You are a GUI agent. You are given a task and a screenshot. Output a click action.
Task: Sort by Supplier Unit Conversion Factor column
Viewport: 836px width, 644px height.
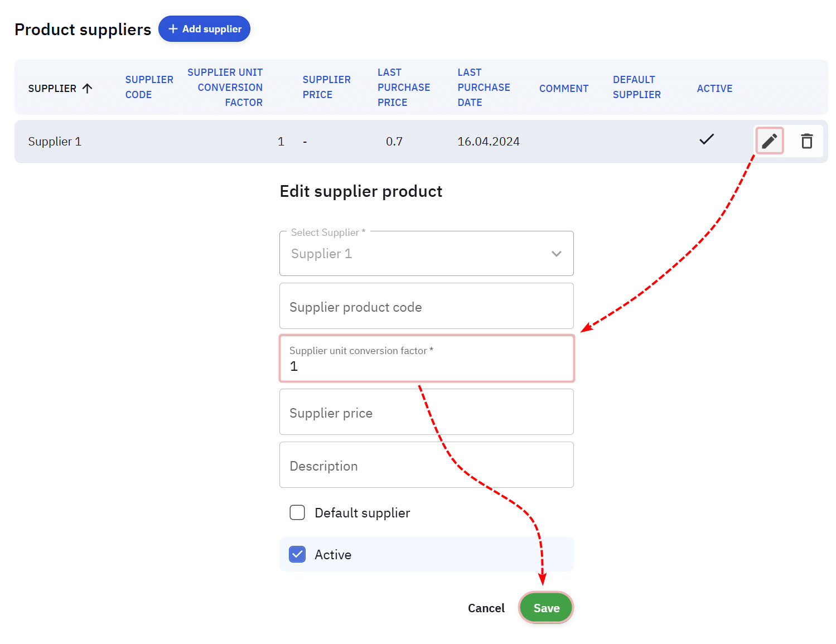click(225, 88)
